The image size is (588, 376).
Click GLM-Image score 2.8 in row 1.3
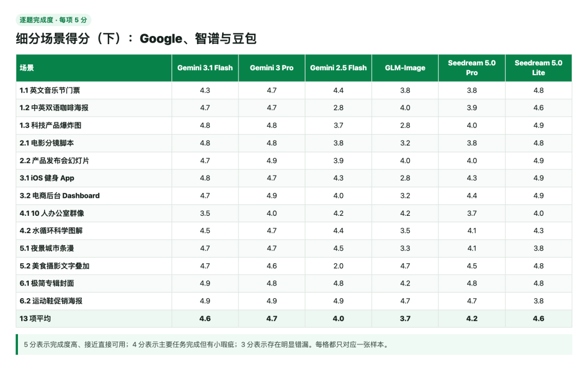[405, 125]
